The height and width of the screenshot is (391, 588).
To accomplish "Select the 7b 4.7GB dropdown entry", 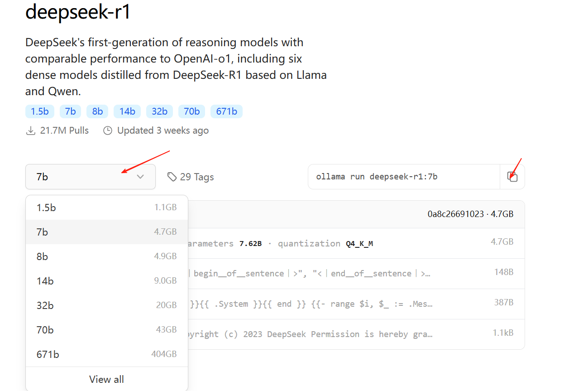I will tap(107, 232).
